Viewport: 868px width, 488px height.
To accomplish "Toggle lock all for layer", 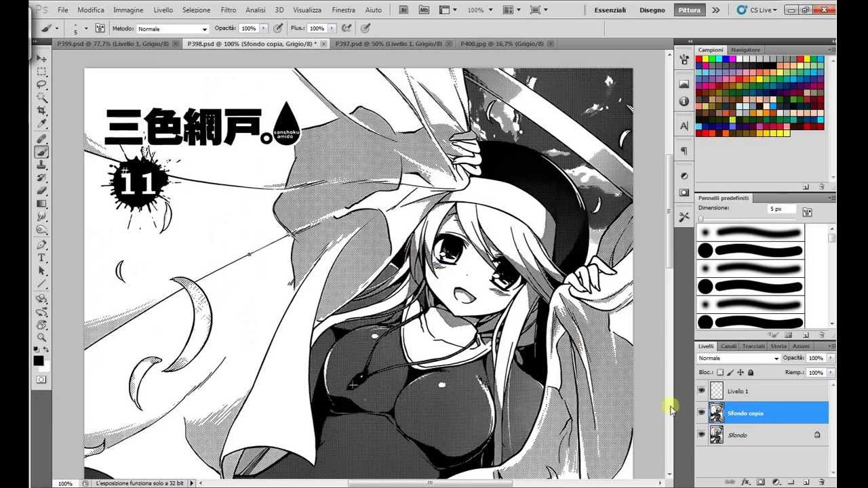I will [x=751, y=372].
